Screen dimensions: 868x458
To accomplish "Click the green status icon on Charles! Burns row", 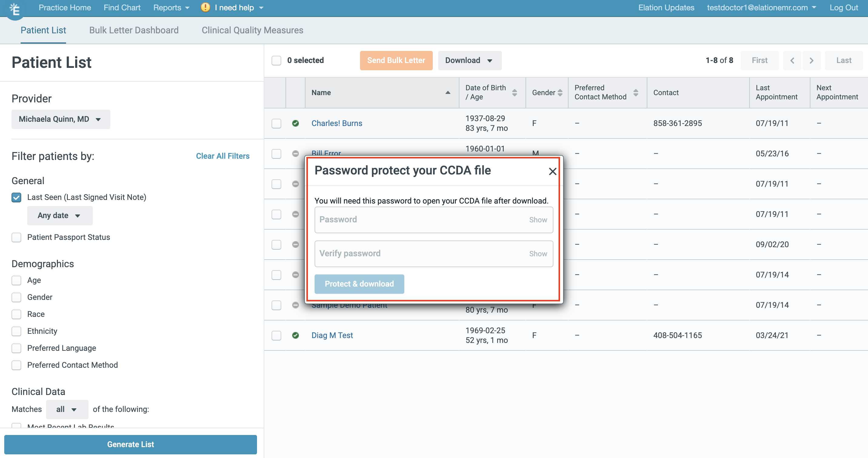I will [295, 123].
